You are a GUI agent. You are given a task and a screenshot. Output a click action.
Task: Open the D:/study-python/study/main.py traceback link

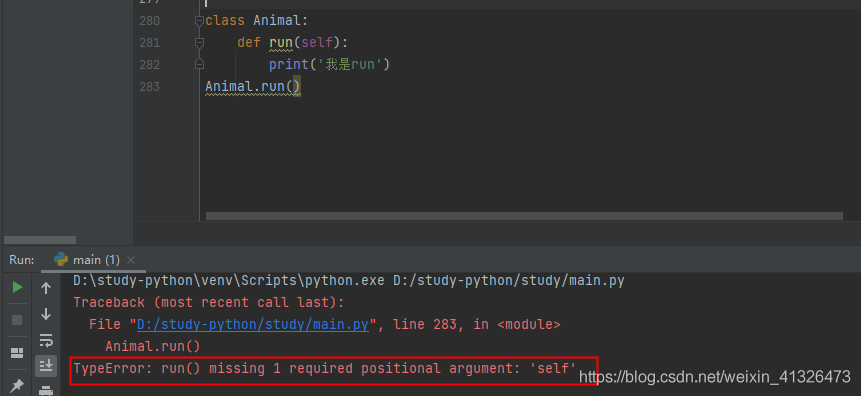[x=253, y=325]
